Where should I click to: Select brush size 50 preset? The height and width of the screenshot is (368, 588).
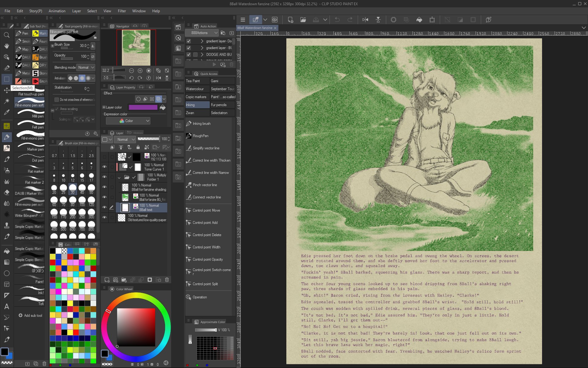(x=91, y=190)
